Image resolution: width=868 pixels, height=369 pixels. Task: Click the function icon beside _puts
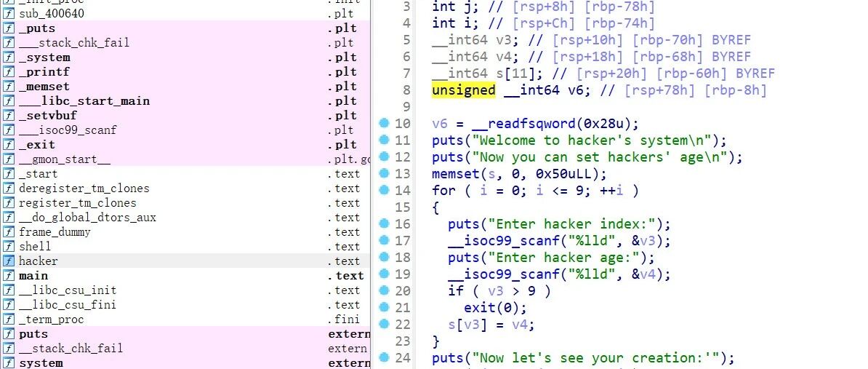(x=8, y=28)
